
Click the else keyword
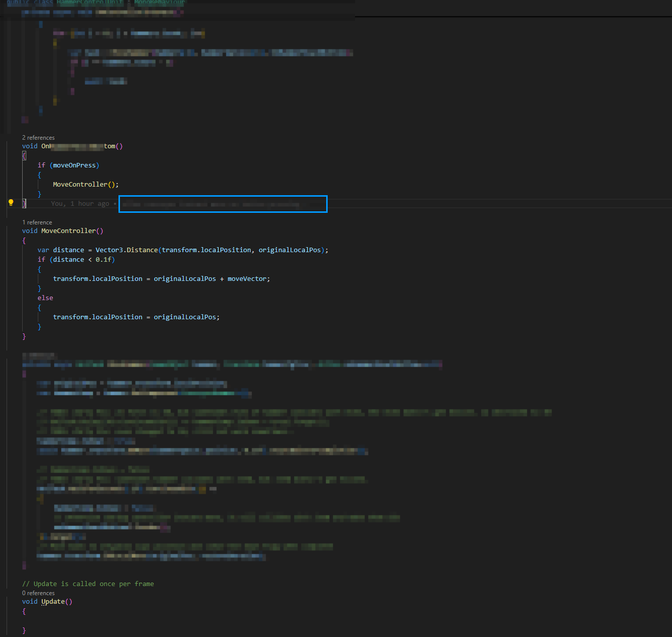(x=45, y=298)
